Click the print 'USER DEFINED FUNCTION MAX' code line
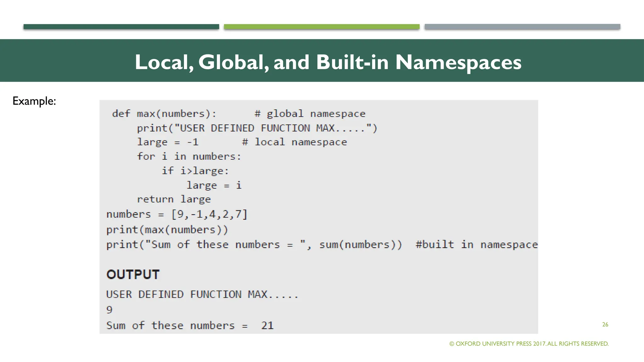The height and width of the screenshot is (362, 644). [257, 128]
